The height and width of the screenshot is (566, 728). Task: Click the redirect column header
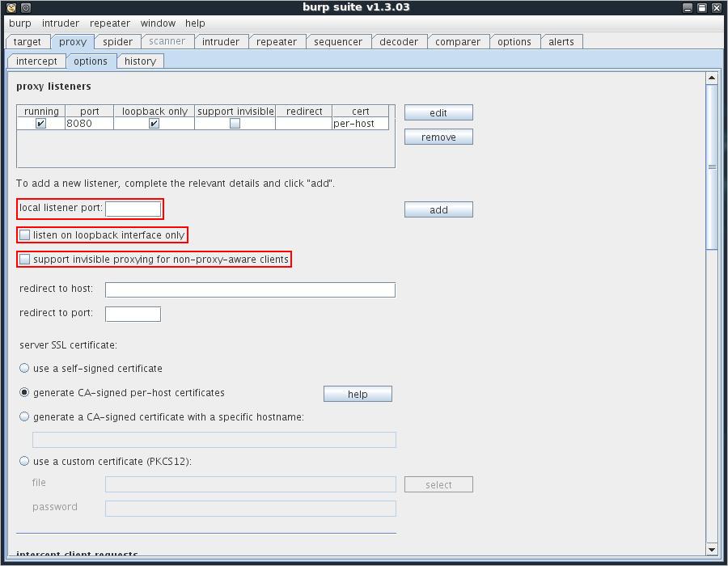click(x=304, y=112)
